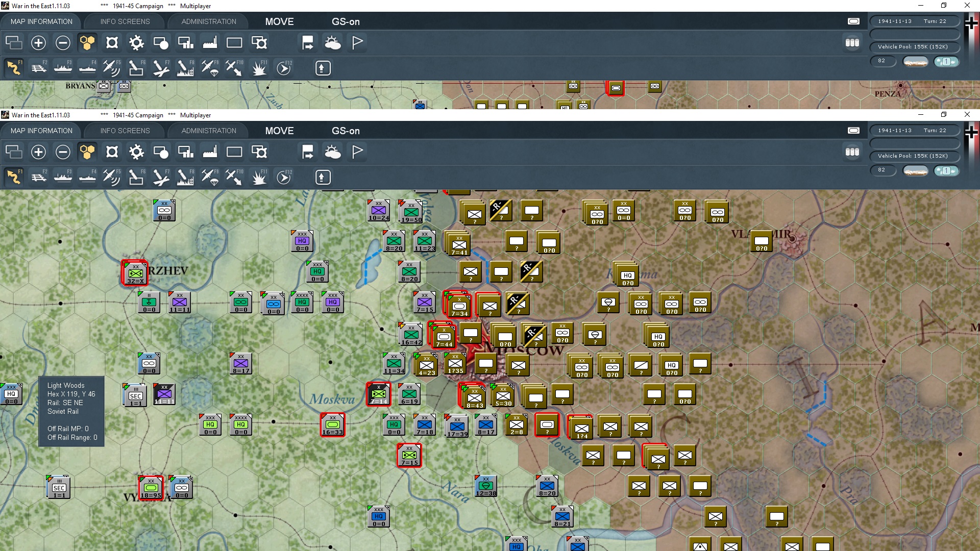Viewport: 980px width, 551px height.
Task: Open the factory locations display icon
Action: pos(210,152)
